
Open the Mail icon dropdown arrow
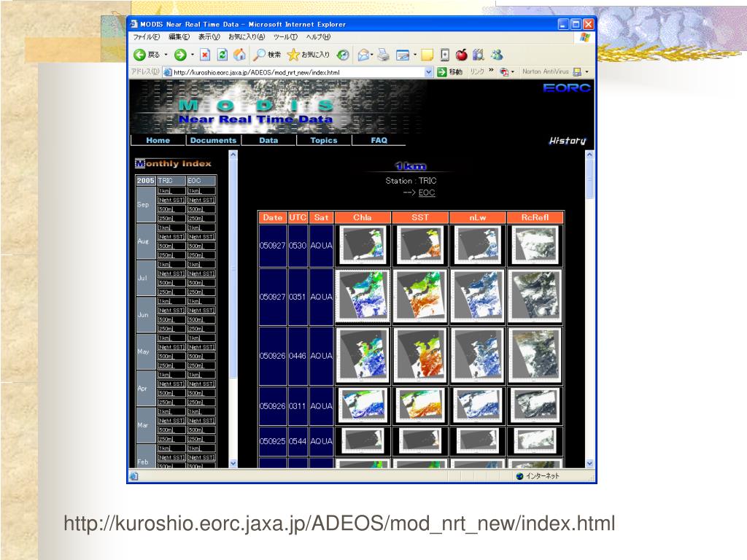[x=371, y=55]
